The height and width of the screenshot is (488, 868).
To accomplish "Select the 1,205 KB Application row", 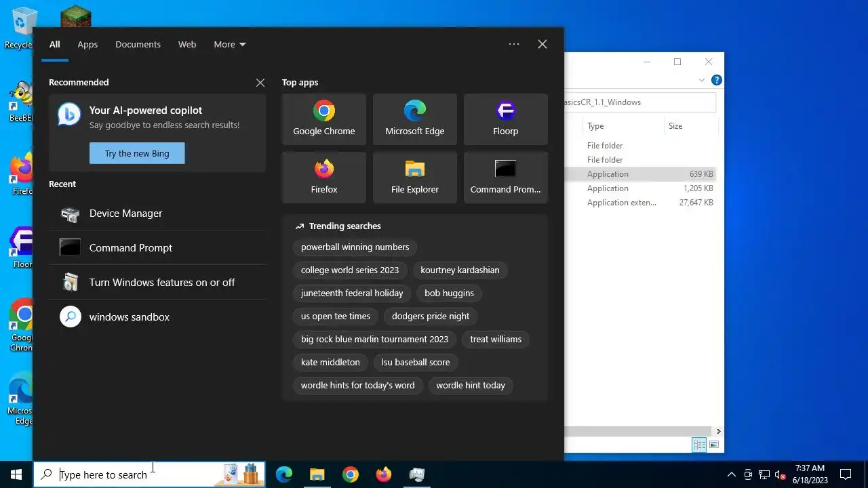I will pos(641,188).
